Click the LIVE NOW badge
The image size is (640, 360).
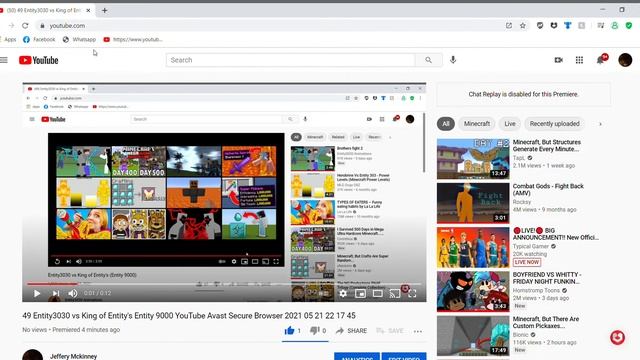coord(527,262)
